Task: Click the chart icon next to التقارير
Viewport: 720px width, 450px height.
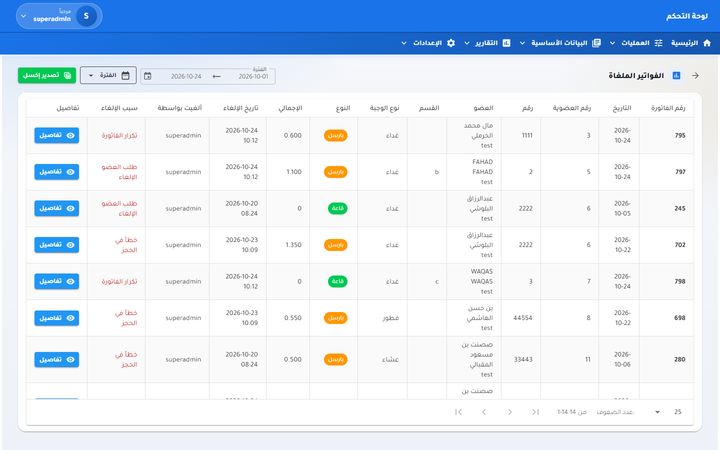Action: 506,43
